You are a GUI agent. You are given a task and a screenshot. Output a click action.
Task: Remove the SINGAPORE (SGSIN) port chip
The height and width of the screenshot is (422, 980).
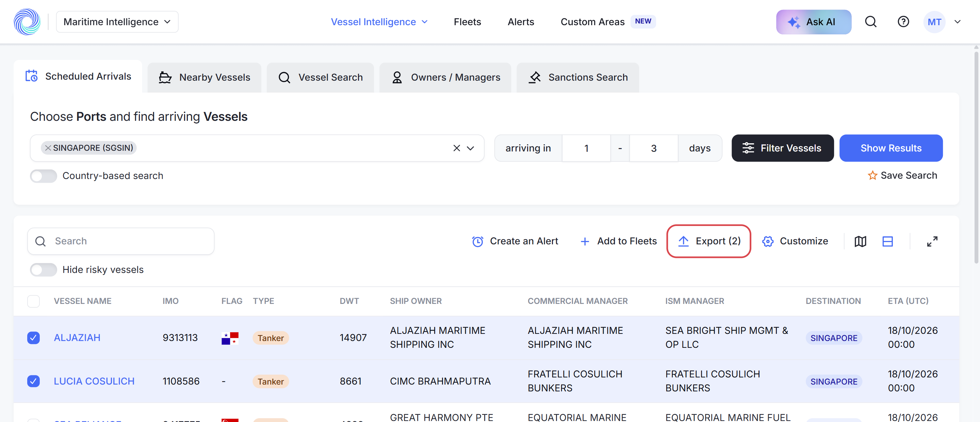[48, 148]
